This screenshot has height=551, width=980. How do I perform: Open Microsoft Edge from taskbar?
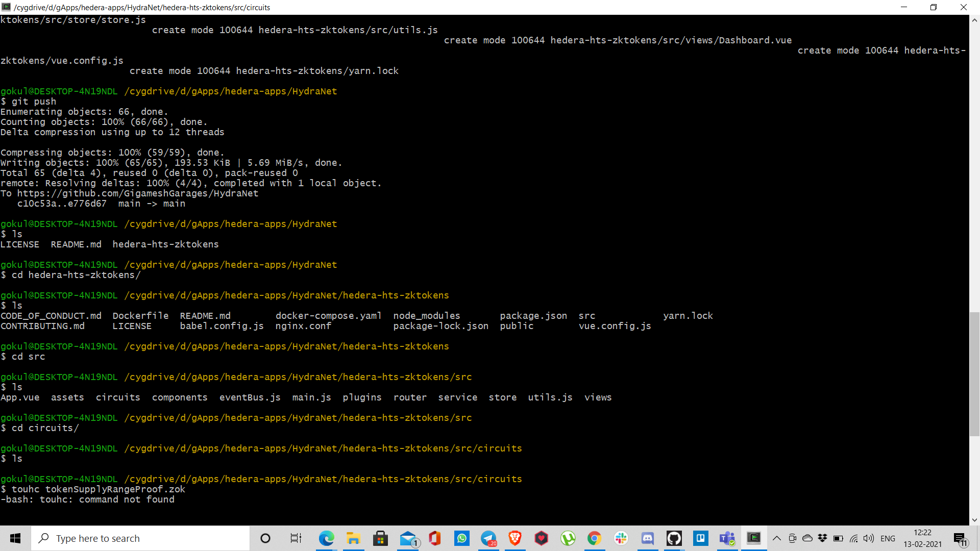(x=326, y=538)
